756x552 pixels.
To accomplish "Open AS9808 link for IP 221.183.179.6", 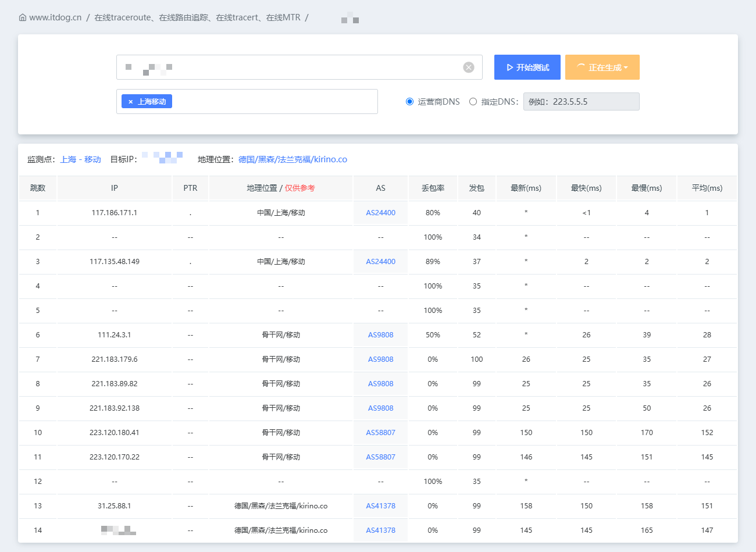I will tap(381, 359).
